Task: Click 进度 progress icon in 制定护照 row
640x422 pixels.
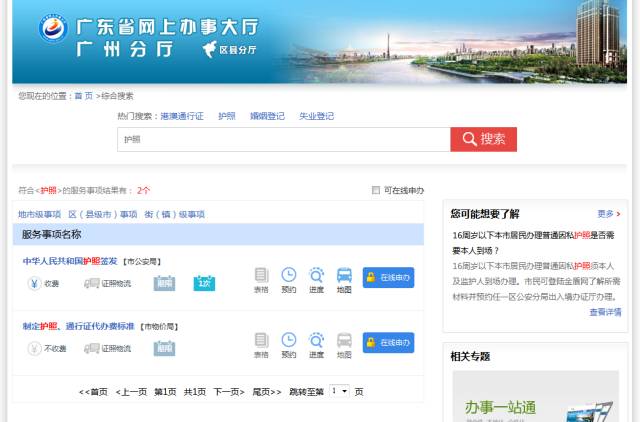Action: pyautogui.click(x=316, y=344)
